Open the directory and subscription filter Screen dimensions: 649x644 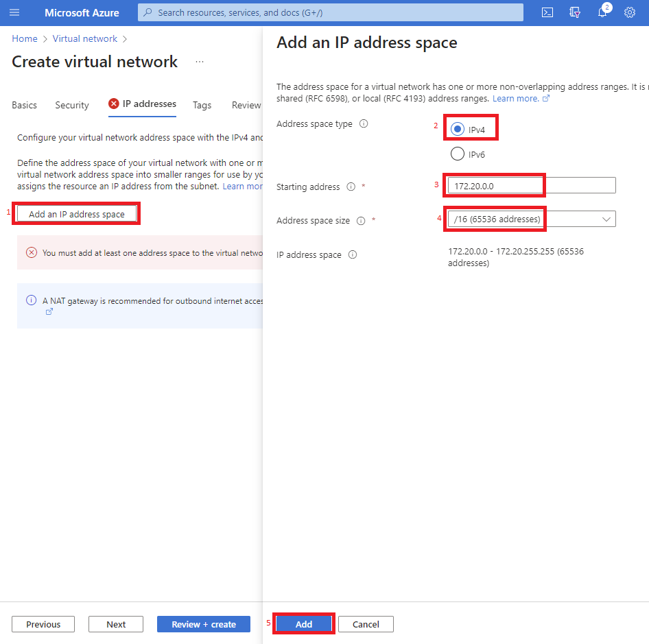pyautogui.click(x=574, y=12)
